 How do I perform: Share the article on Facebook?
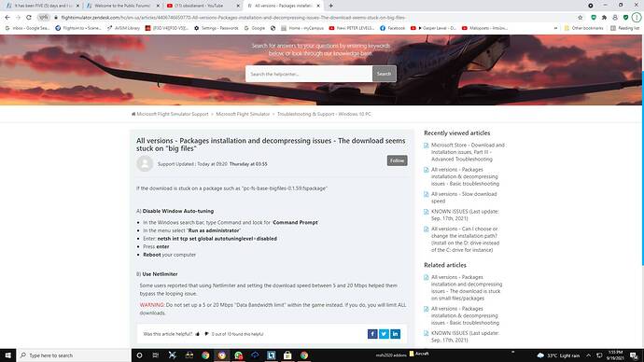click(x=372, y=334)
